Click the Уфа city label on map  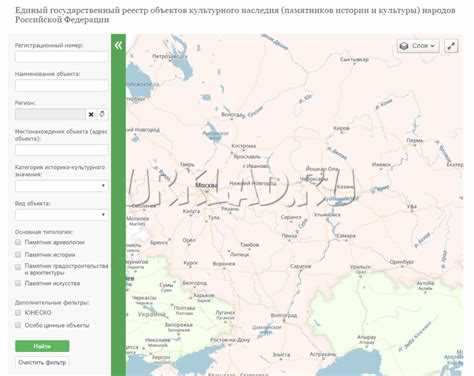pyautogui.click(x=412, y=206)
